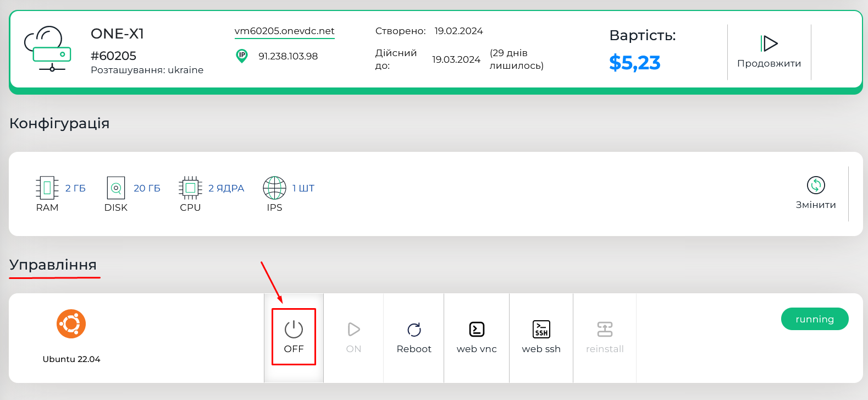Screen dimensions: 868x400
Task: Select the Управління section heading
Action: [x=53, y=265]
